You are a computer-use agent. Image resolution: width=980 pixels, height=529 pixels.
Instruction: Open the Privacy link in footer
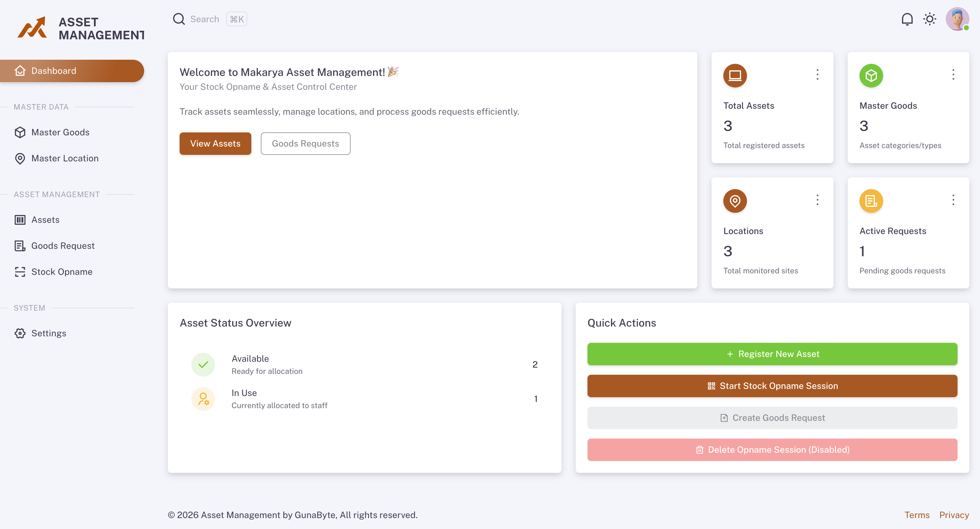[x=954, y=515]
